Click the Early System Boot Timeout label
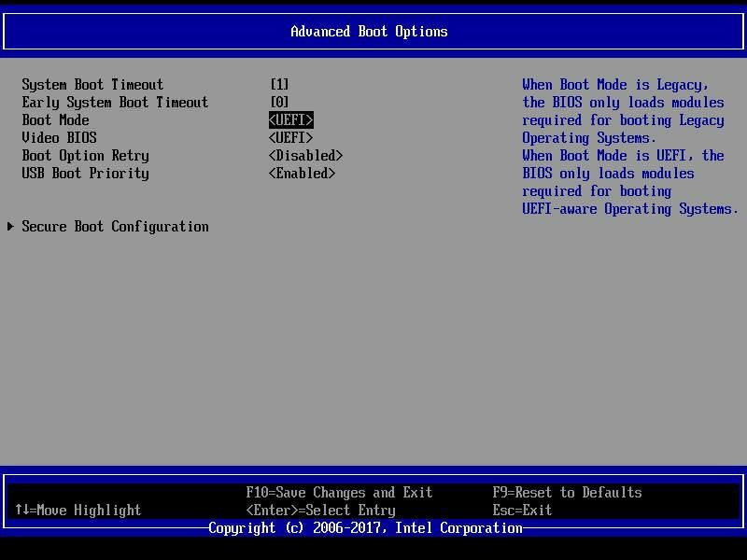This screenshot has height=560, width=747. coord(115,103)
